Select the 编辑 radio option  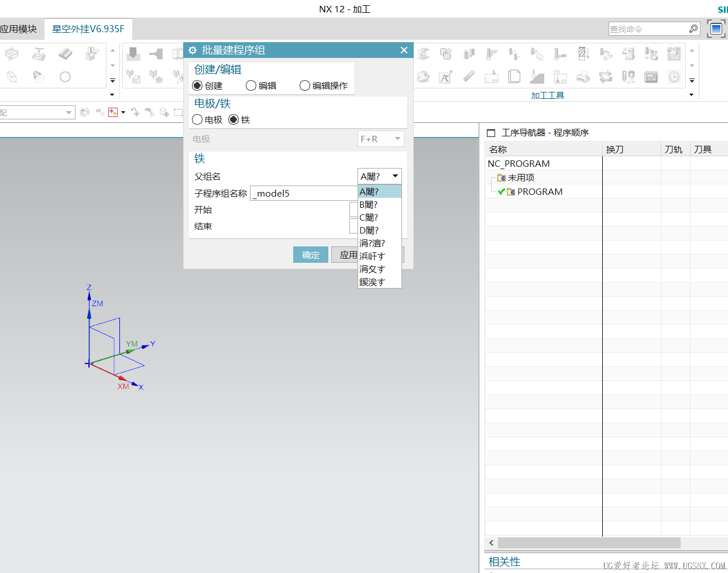click(x=251, y=86)
